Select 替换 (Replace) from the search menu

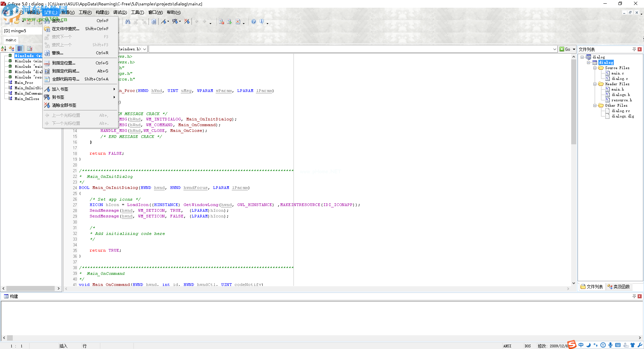click(57, 53)
